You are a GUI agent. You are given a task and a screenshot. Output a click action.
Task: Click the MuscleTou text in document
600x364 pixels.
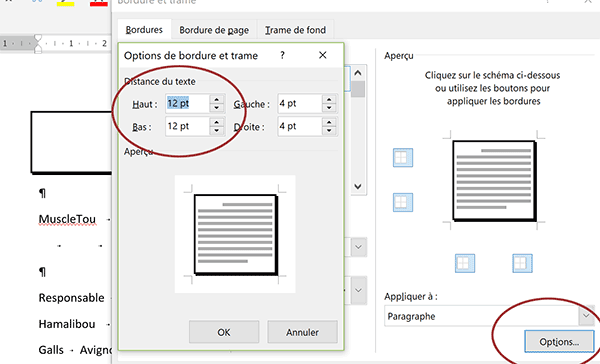(x=67, y=219)
